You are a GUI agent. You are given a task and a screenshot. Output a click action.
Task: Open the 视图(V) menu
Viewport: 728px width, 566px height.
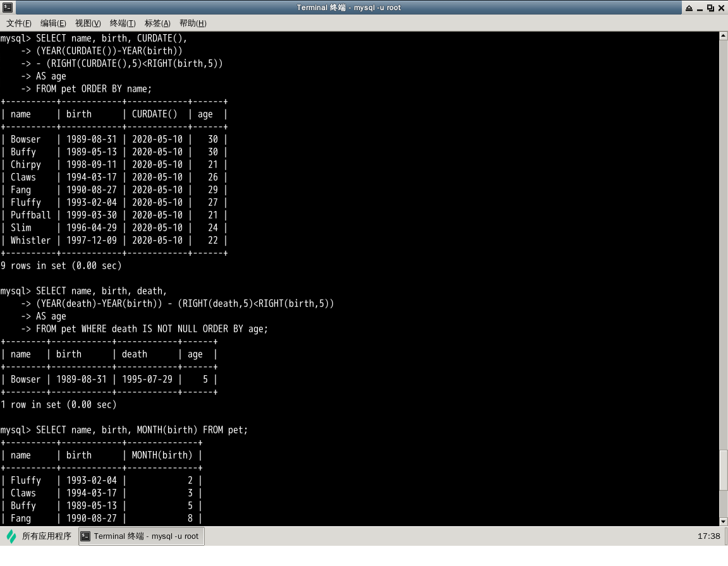click(88, 23)
